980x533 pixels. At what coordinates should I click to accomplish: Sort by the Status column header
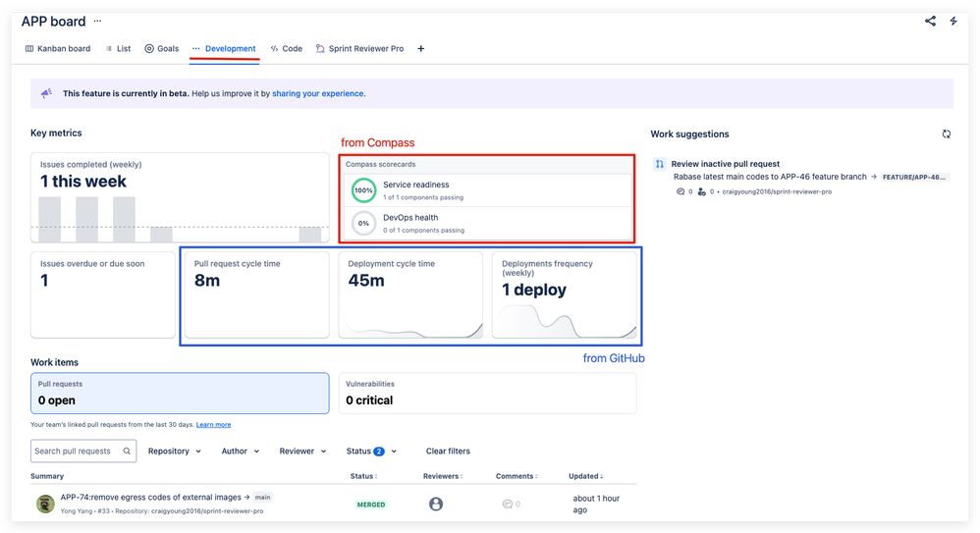[x=363, y=476]
